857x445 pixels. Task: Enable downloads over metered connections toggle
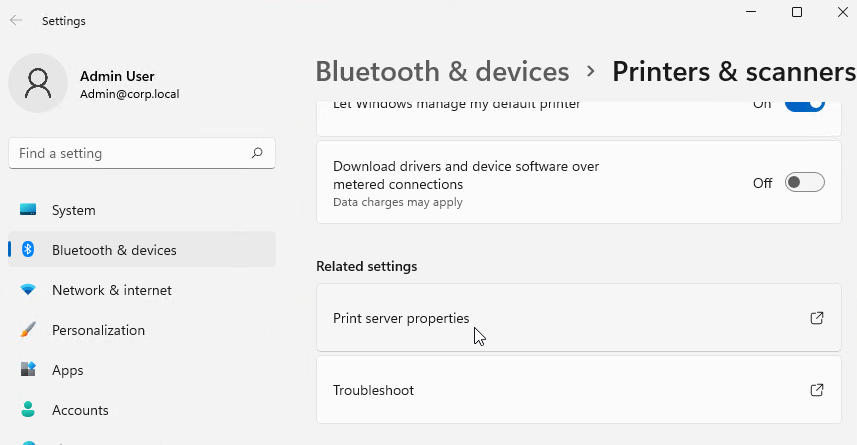805,183
